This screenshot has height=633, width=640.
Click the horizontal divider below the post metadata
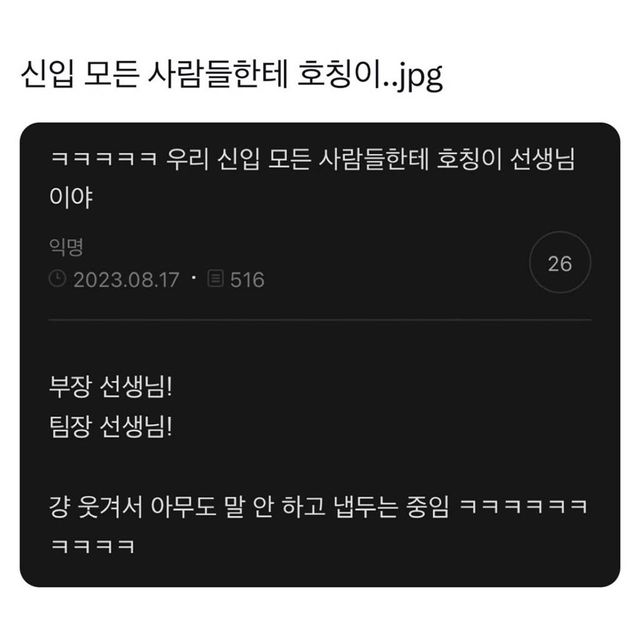[x=320, y=320]
